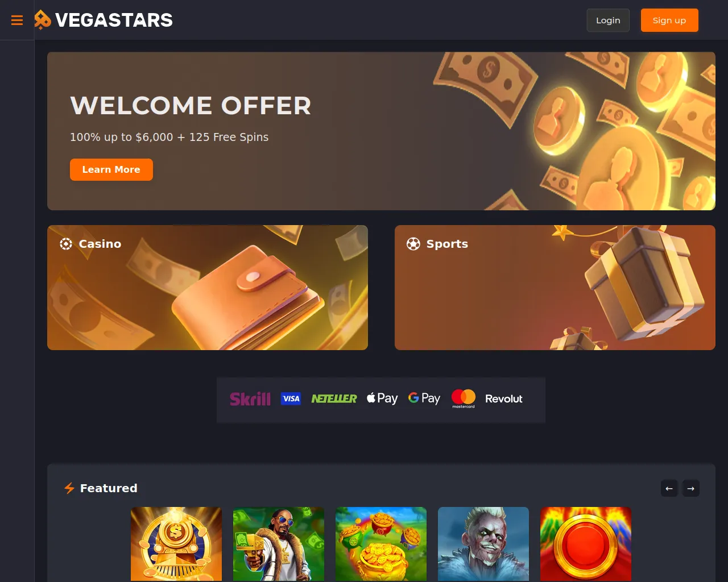Select the Google Pay logo
This screenshot has width=728, height=582.
pos(424,398)
